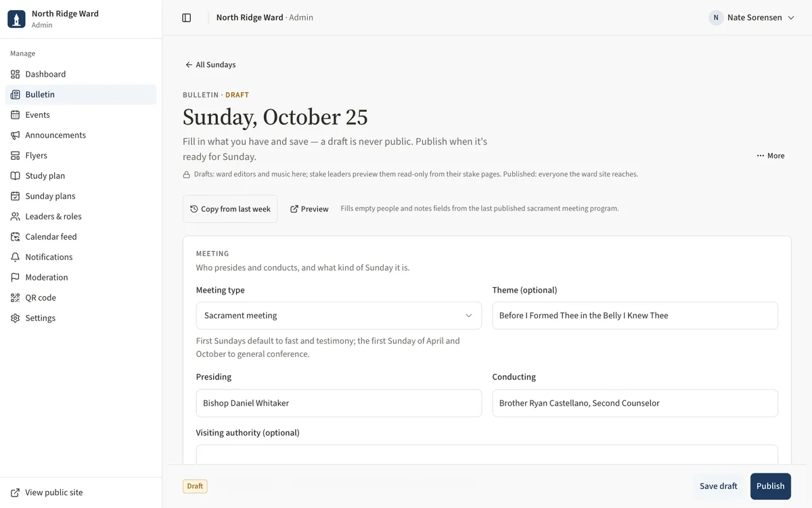Click the 'Sunday, October 25' heading
Image resolution: width=812 pixels, height=508 pixels.
pyautogui.click(x=275, y=117)
